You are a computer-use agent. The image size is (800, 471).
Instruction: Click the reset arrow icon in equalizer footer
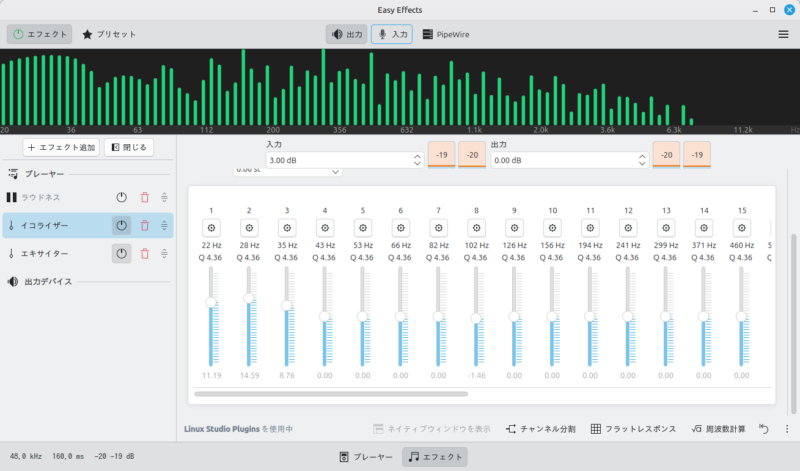(x=764, y=429)
